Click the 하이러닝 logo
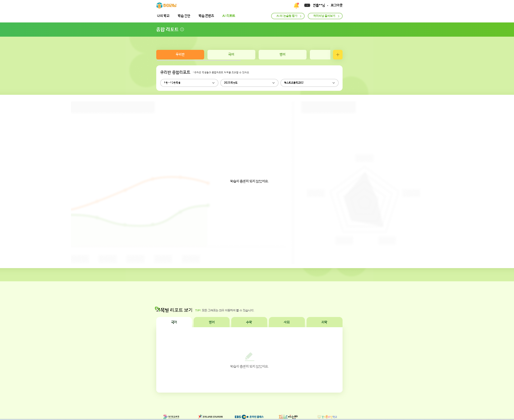514x420 pixels. pos(166,5)
